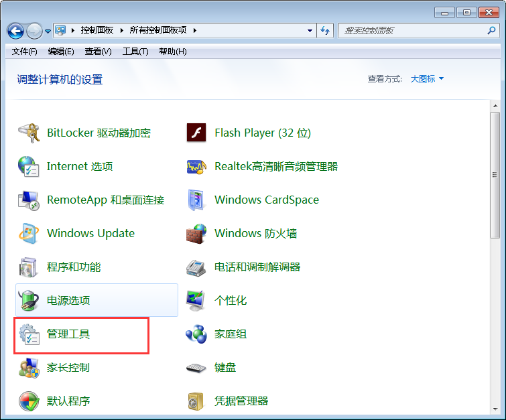Open the 键盘 text link
Screen dimensions: 506x420
point(225,368)
